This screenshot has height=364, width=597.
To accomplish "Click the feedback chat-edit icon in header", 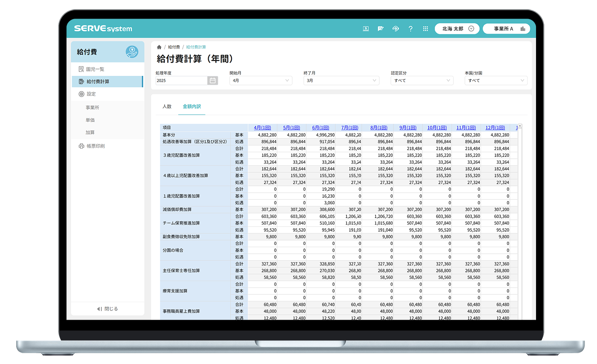I will (x=381, y=29).
